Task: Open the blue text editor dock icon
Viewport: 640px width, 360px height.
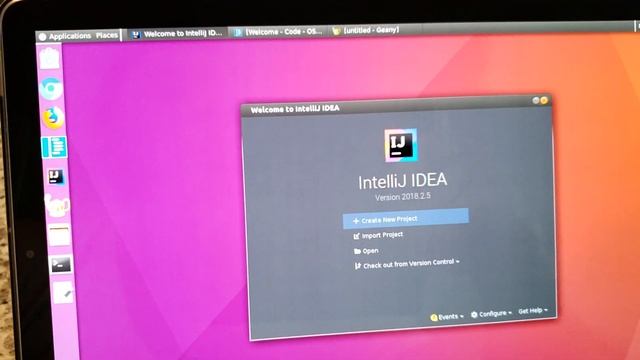Action: click(54, 147)
